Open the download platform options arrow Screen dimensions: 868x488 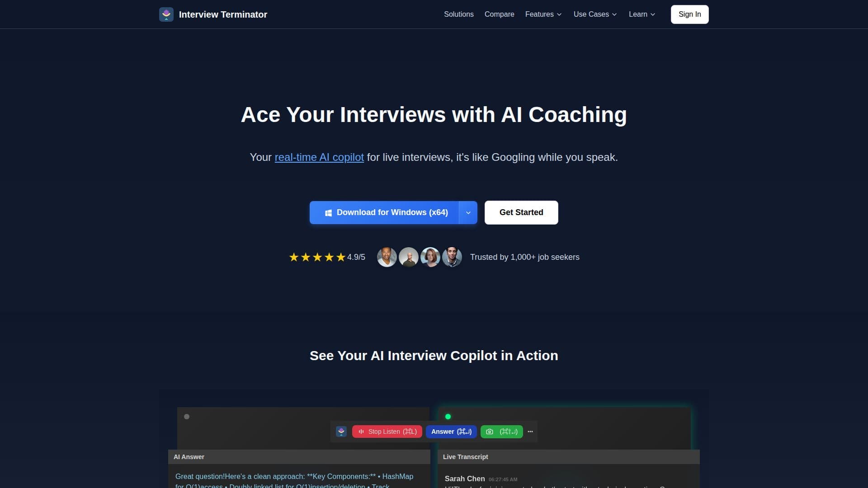[468, 212]
